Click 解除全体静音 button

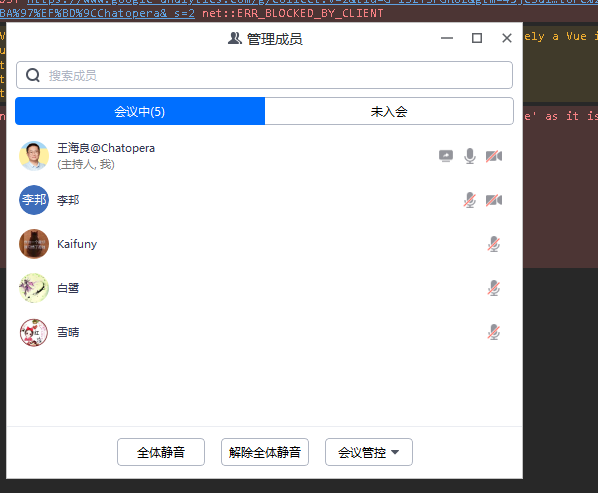[265, 452]
